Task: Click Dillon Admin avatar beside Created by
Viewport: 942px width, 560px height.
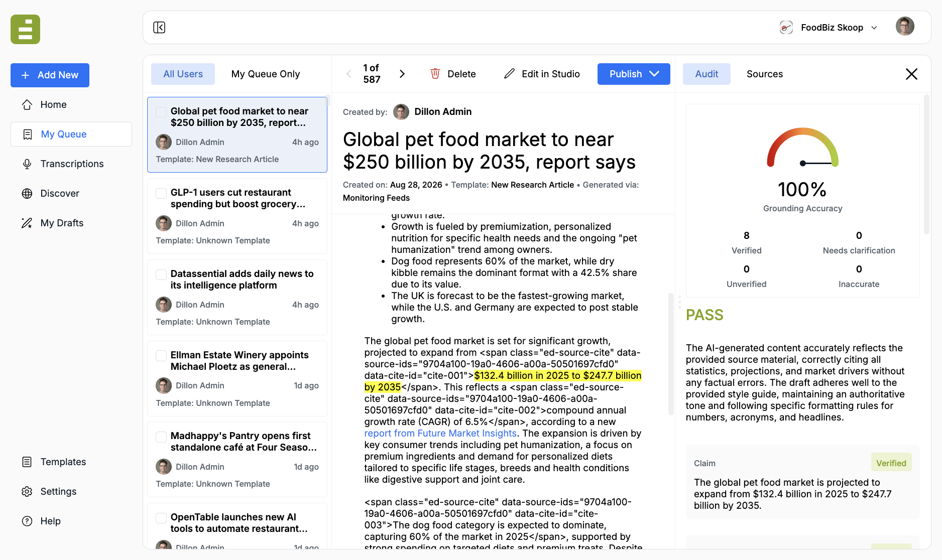Action: [x=401, y=111]
